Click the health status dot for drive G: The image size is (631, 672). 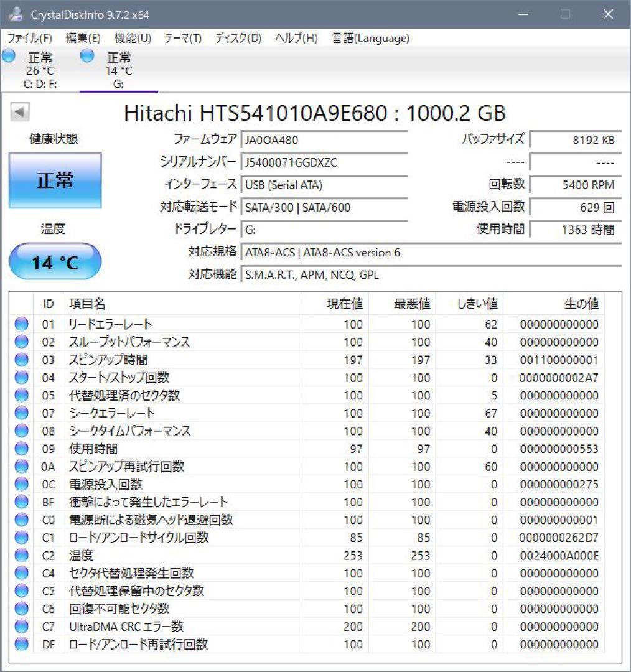coord(86,55)
